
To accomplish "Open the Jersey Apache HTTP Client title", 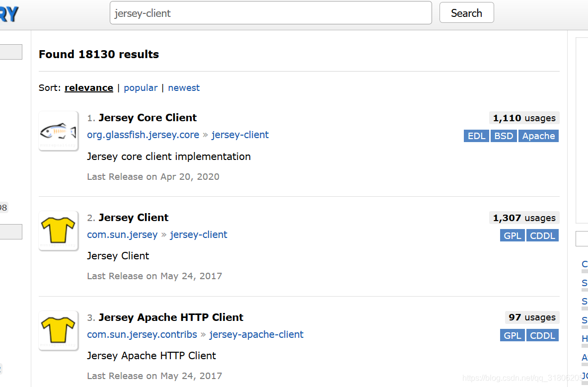I will click(171, 317).
